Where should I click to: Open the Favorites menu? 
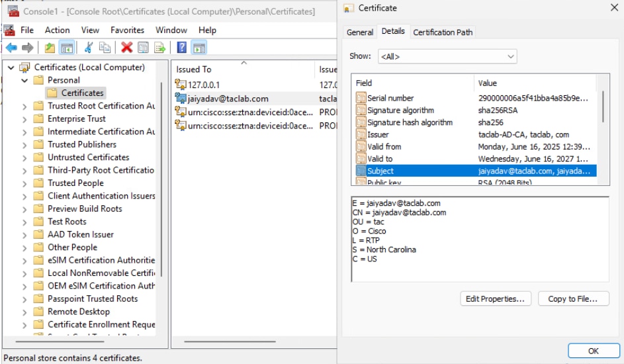(x=127, y=30)
